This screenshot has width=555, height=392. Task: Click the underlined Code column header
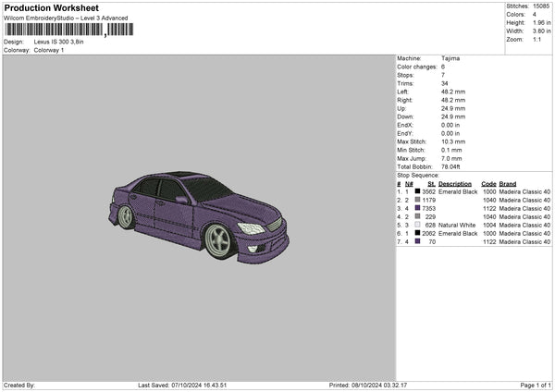[488, 183]
